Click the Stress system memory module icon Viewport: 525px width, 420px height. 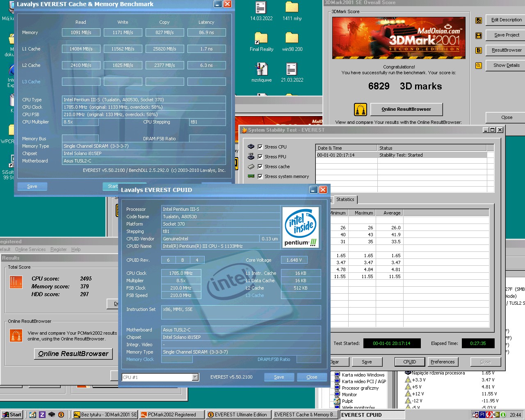251,176
